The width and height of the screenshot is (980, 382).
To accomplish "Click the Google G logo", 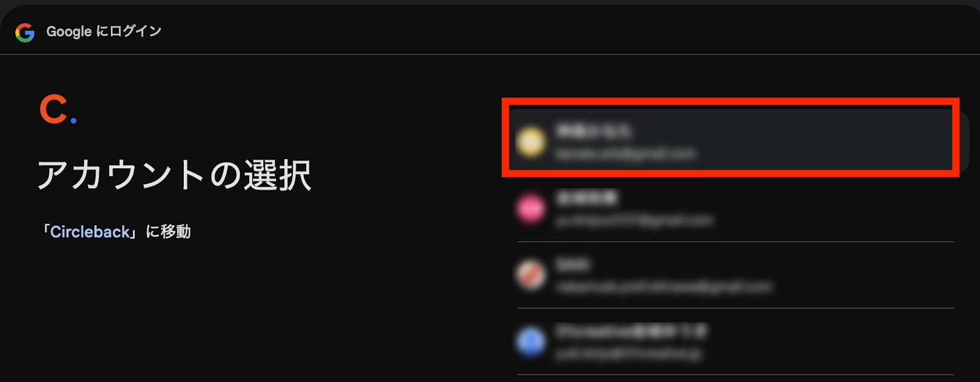I will point(25,32).
